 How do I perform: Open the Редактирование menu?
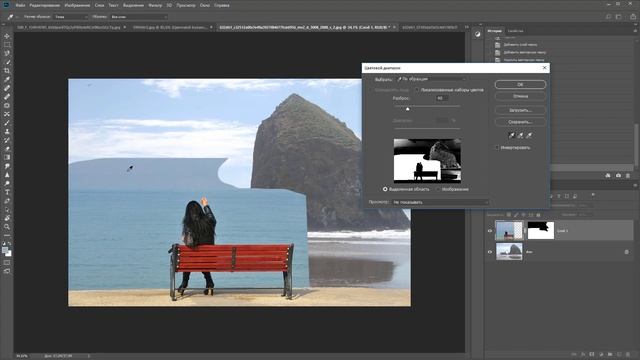45,5
